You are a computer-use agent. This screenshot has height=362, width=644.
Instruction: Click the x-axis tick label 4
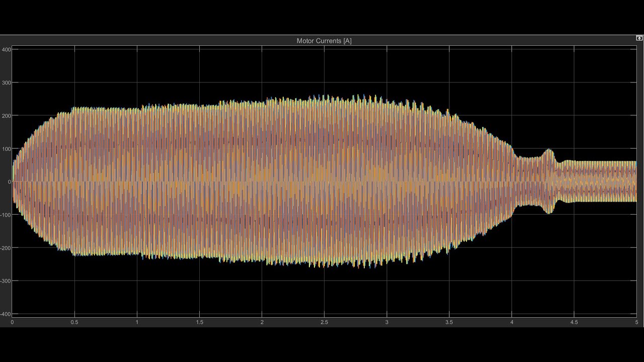coord(512,322)
